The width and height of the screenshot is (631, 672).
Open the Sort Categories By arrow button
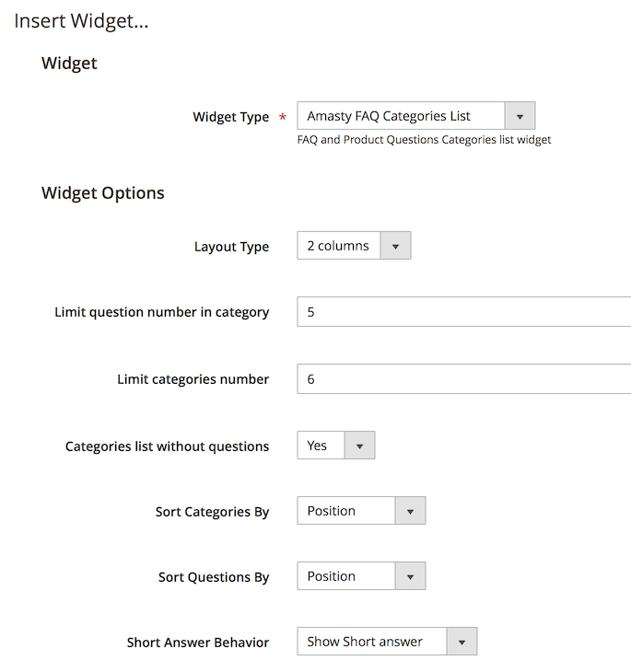410,511
